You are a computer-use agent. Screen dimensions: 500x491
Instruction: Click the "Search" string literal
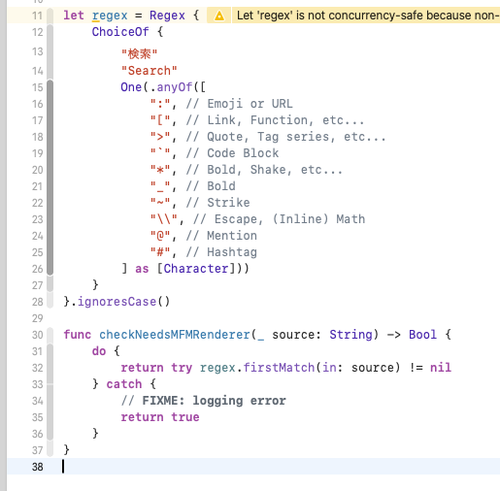(x=149, y=71)
